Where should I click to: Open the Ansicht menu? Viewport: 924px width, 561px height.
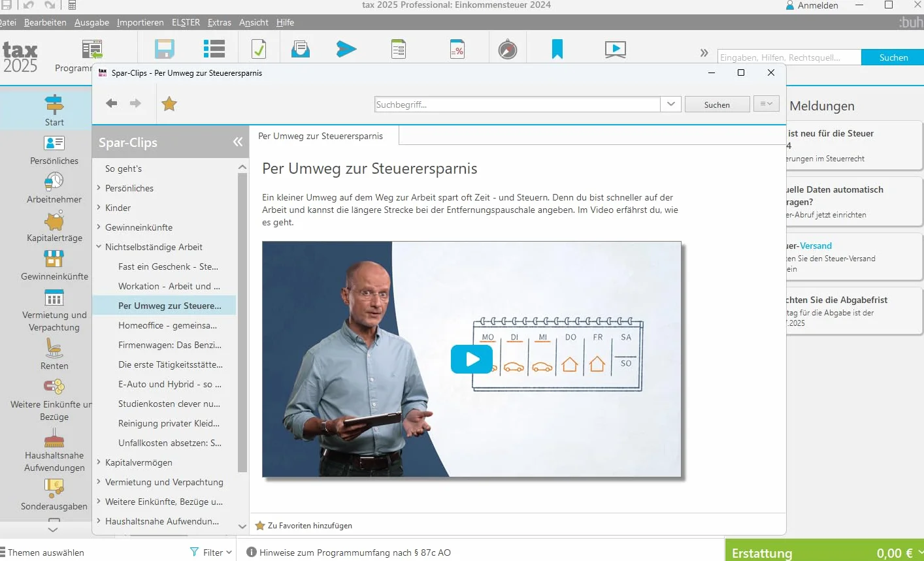click(254, 22)
